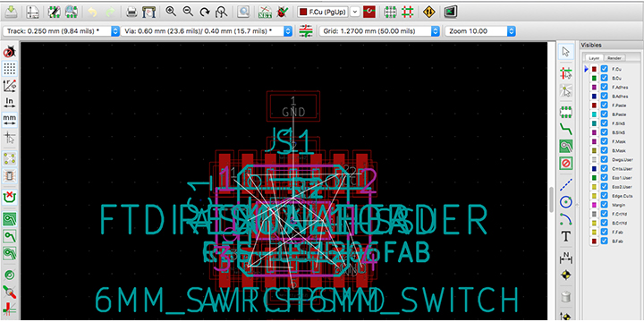
Task: Select the Delete items trash tool
Action: coord(566,296)
